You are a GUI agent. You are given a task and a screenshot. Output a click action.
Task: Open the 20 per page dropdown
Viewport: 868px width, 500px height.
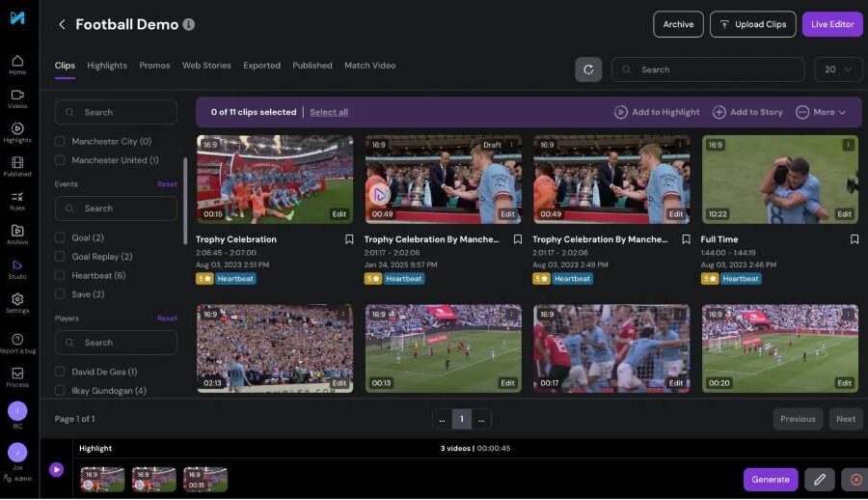point(838,69)
